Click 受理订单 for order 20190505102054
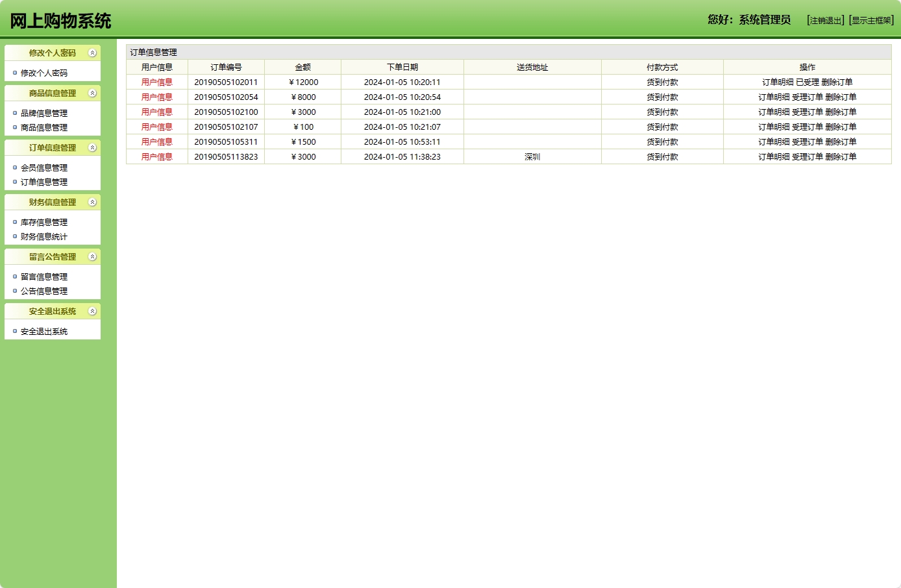The height and width of the screenshot is (588, 901). coord(808,97)
